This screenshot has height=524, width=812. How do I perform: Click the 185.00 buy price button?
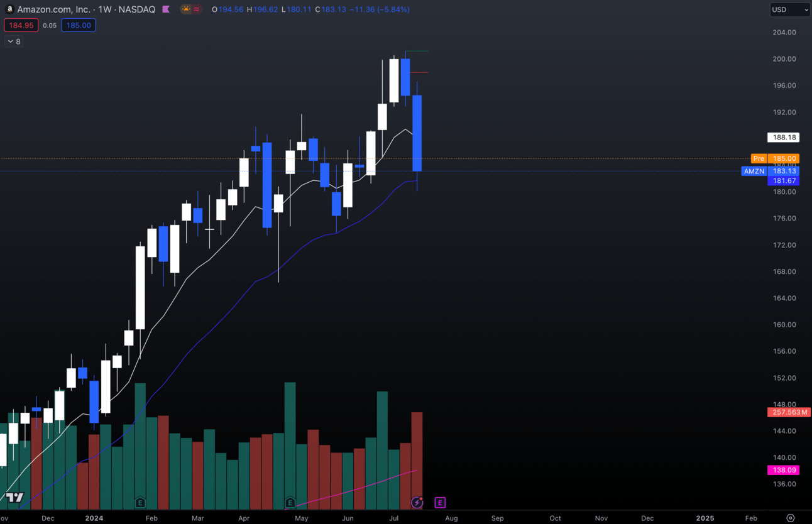coord(79,25)
